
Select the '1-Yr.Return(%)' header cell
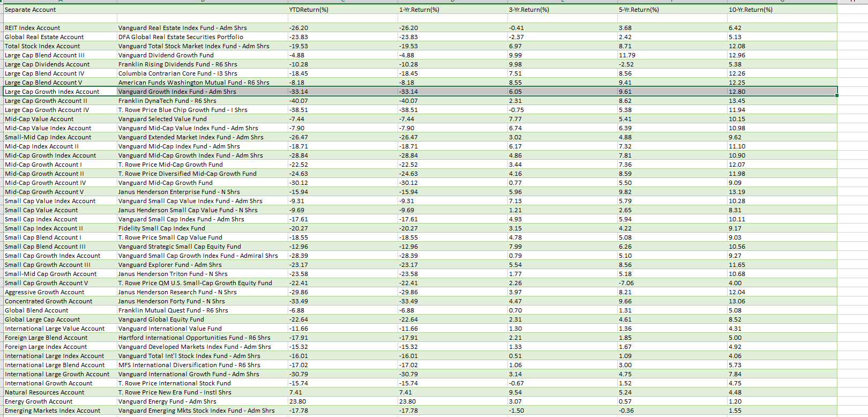pyautogui.click(x=453, y=10)
